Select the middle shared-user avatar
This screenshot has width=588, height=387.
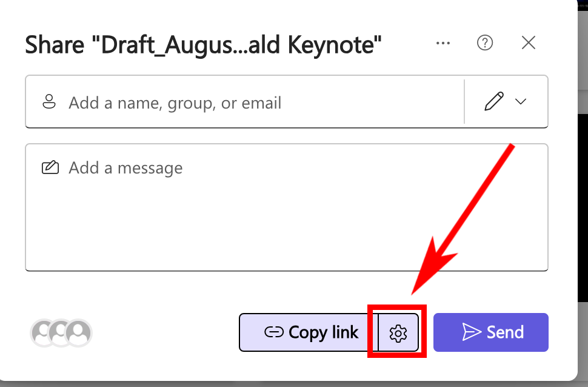click(x=61, y=332)
